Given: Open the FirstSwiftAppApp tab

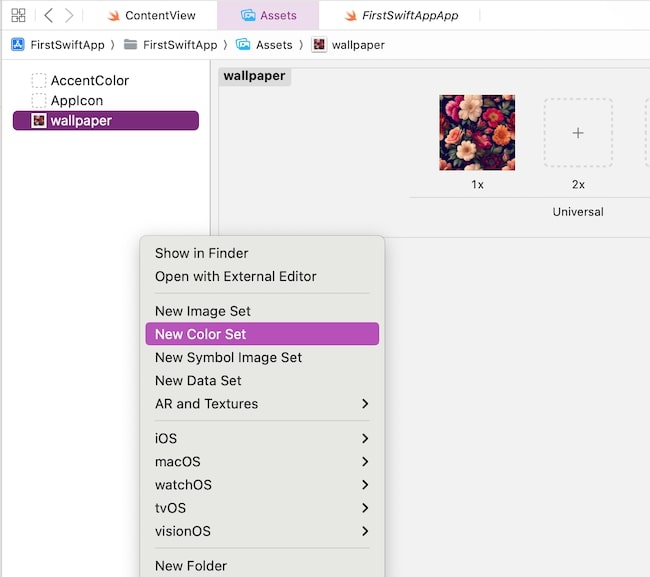Looking at the screenshot, I should (408, 15).
